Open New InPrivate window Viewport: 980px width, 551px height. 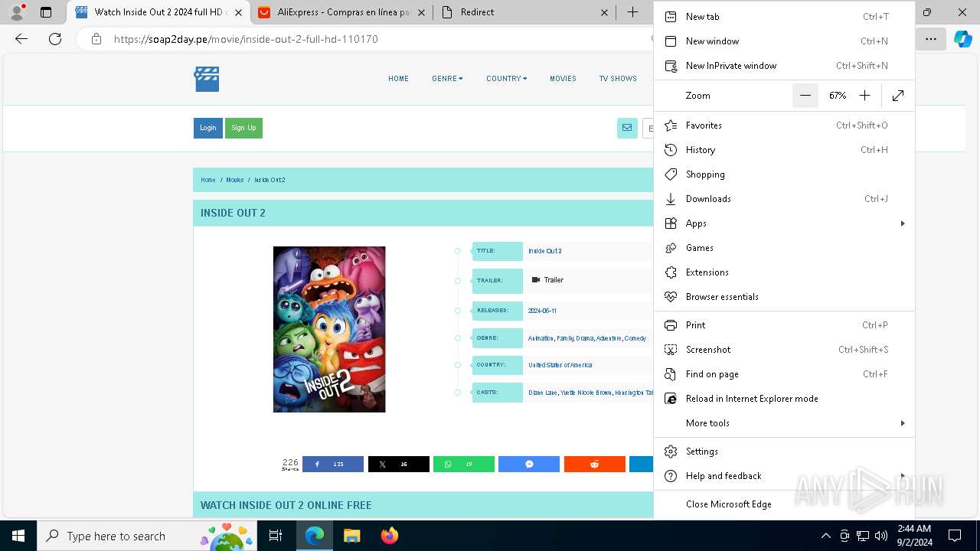click(784, 66)
